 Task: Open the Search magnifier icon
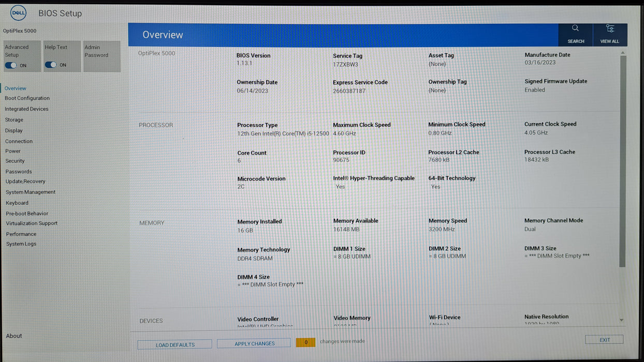pos(575,28)
